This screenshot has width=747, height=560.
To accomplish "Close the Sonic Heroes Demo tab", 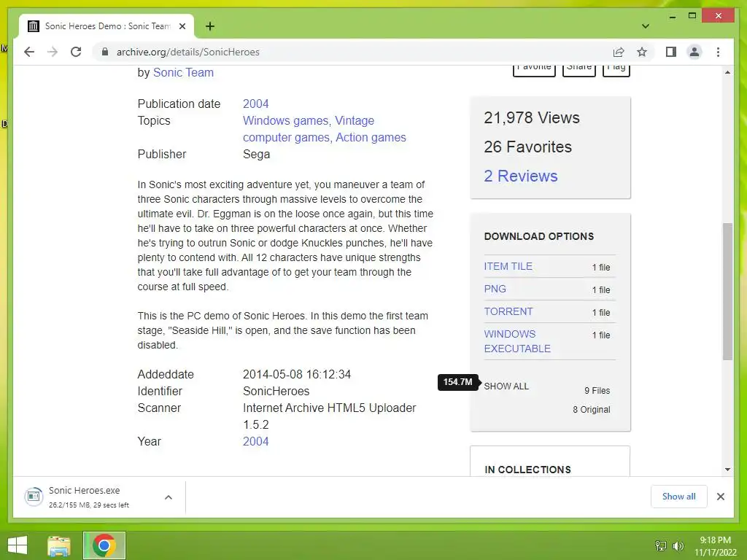I will point(182,26).
